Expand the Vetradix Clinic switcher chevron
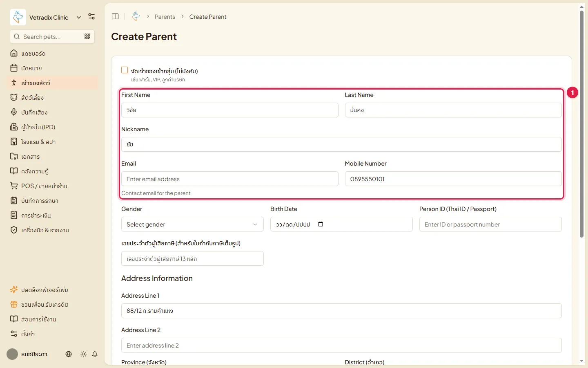 tap(79, 17)
